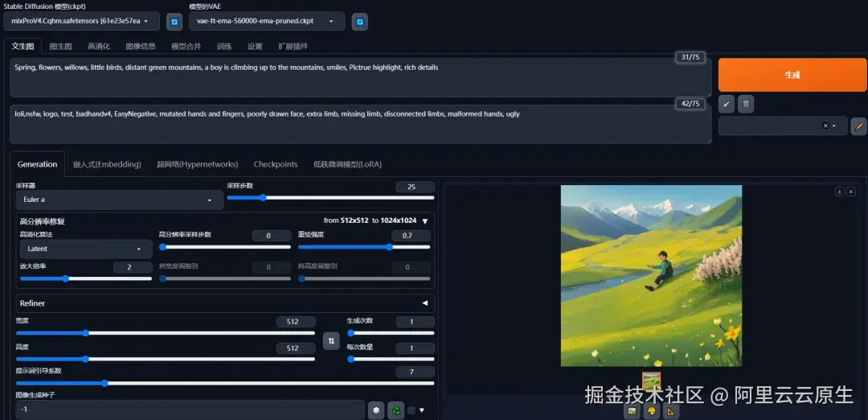868x420 pixels.
Task: Click the denoising strength value box showing 0.7
Action: 411,236
